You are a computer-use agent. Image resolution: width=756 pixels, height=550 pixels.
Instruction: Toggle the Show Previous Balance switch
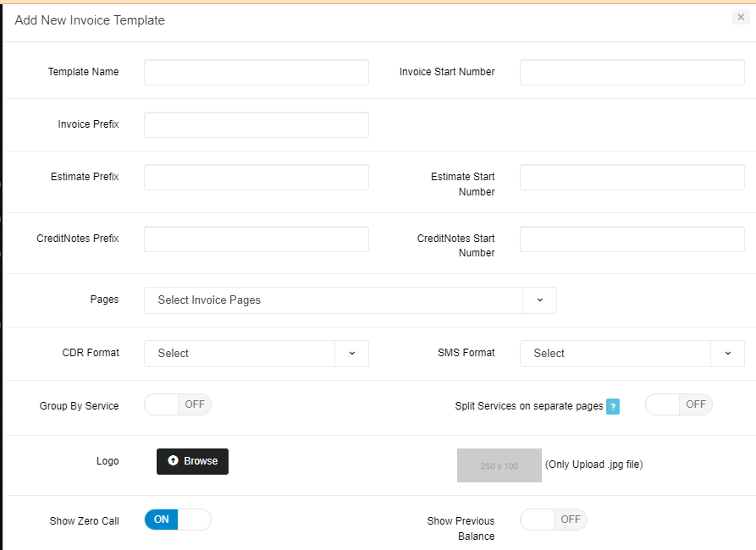click(553, 520)
